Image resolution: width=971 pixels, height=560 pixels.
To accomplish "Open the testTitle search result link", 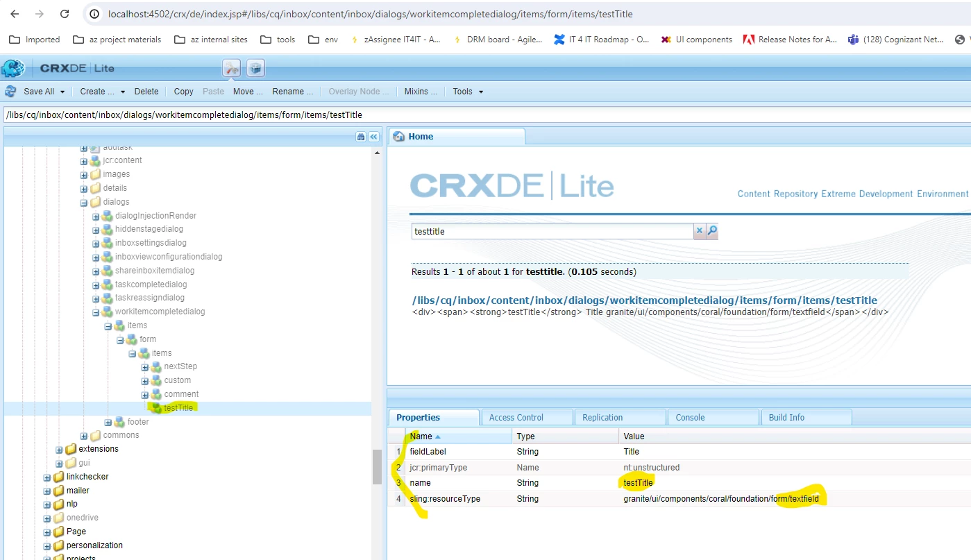I will (645, 300).
